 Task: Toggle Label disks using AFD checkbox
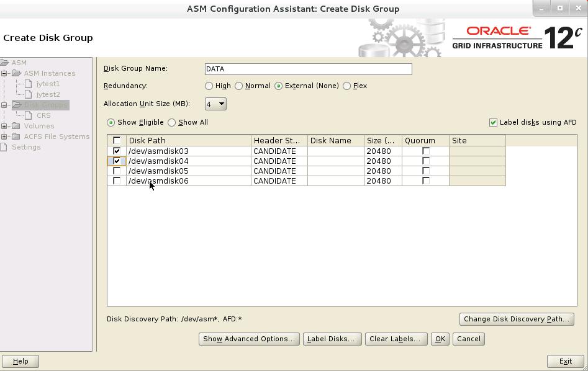click(493, 123)
